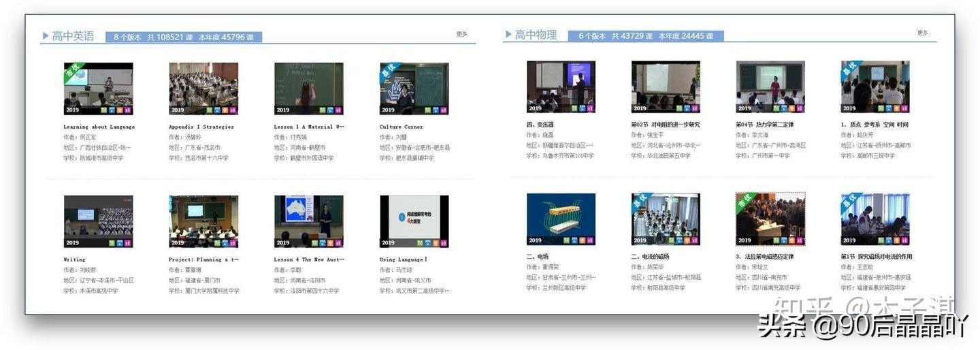980x350 pixels.
Task: Click the triangle arrow beside 高中物理
Action: click(x=508, y=35)
